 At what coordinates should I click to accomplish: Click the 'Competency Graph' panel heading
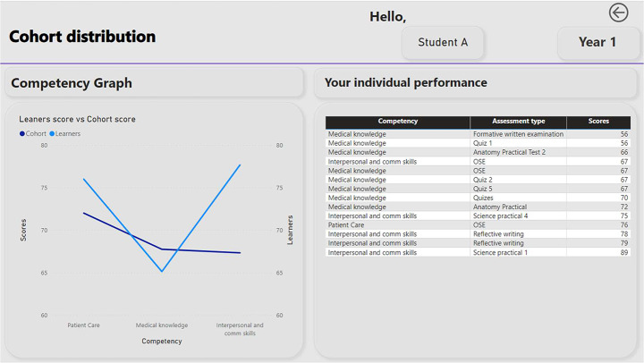72,83
